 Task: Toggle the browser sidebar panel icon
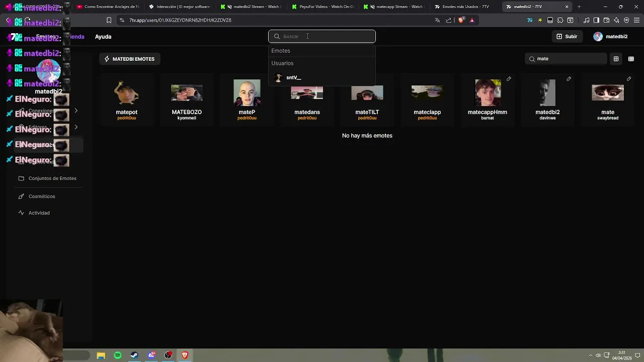[x=596, y=20]
